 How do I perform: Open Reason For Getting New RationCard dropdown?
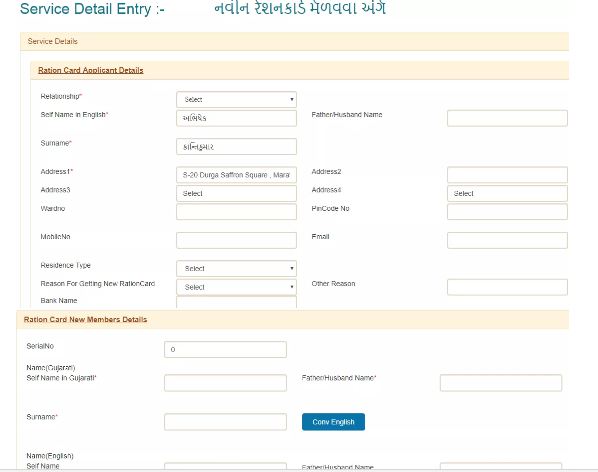[236, 287]
